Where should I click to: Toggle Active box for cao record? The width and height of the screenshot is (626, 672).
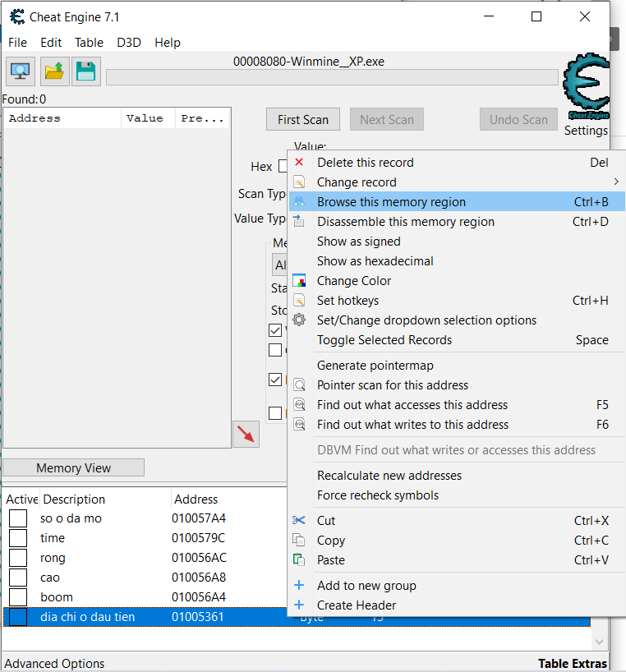click(x=18, y=578)
